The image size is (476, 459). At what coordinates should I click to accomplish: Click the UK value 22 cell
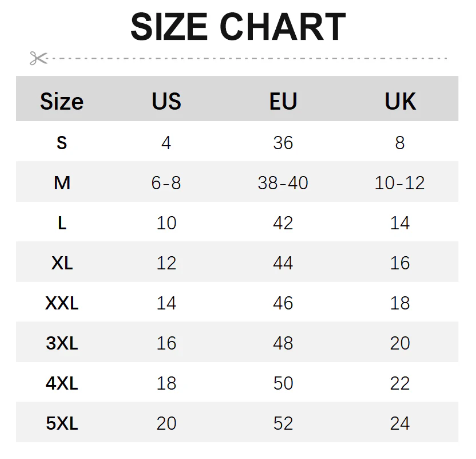(x=400, y=383)
